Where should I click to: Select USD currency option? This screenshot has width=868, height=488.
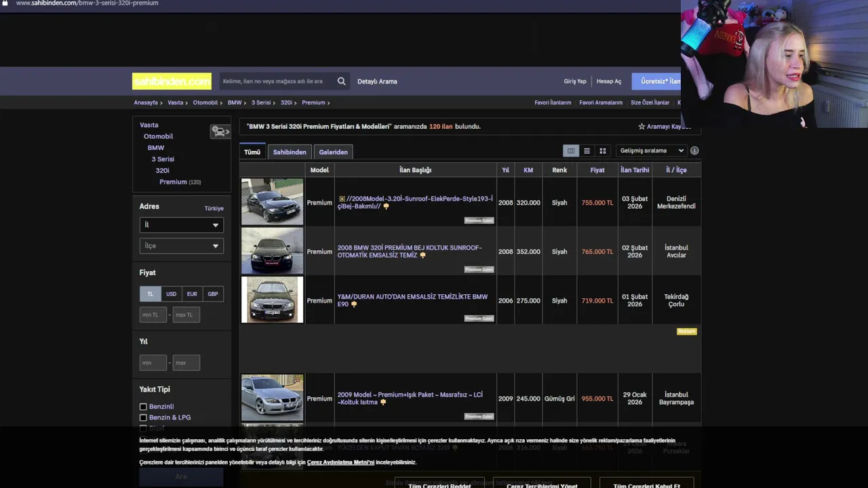[x=171, y=294]
